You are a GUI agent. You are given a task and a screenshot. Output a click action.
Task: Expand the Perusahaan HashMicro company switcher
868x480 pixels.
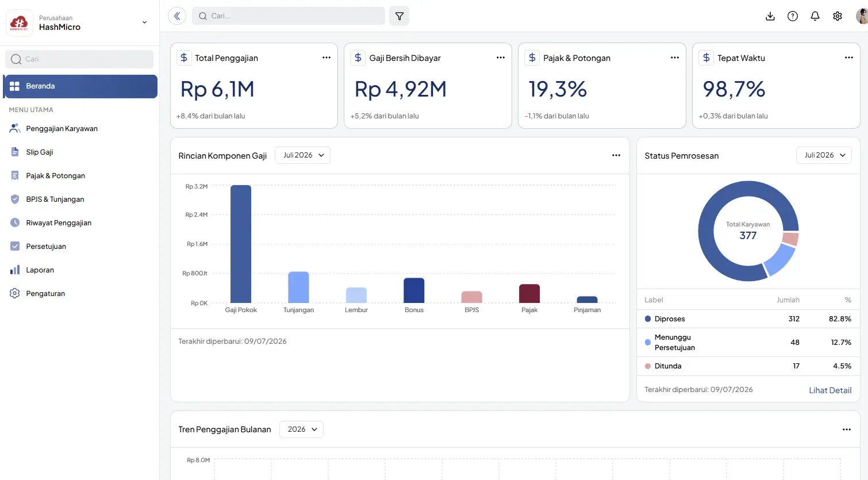pyautogui.click(x=144, y=22)
